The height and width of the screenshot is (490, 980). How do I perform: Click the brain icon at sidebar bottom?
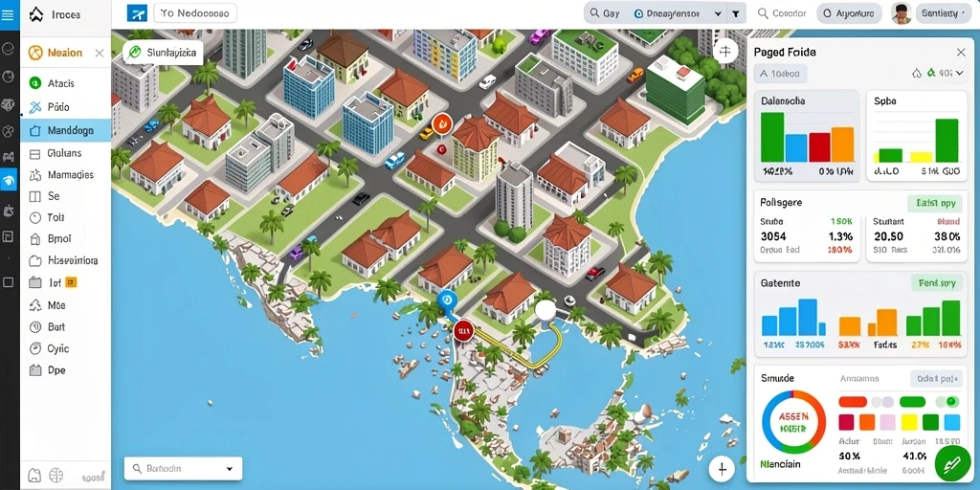[56, 475]
